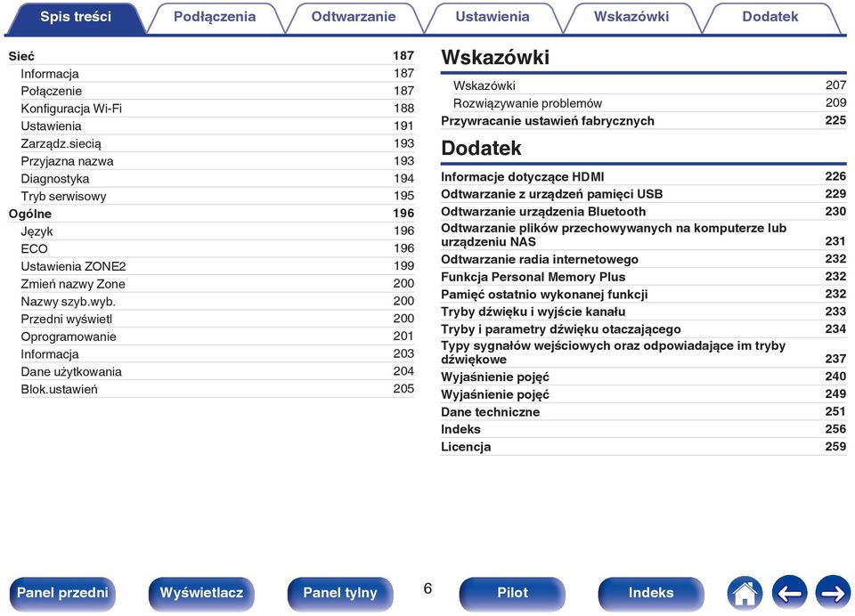This screenshot has height=616, width=855.
Task: Open Wyjaśnienie pojęć entry on page 240
Action: [x=643, y=377]
